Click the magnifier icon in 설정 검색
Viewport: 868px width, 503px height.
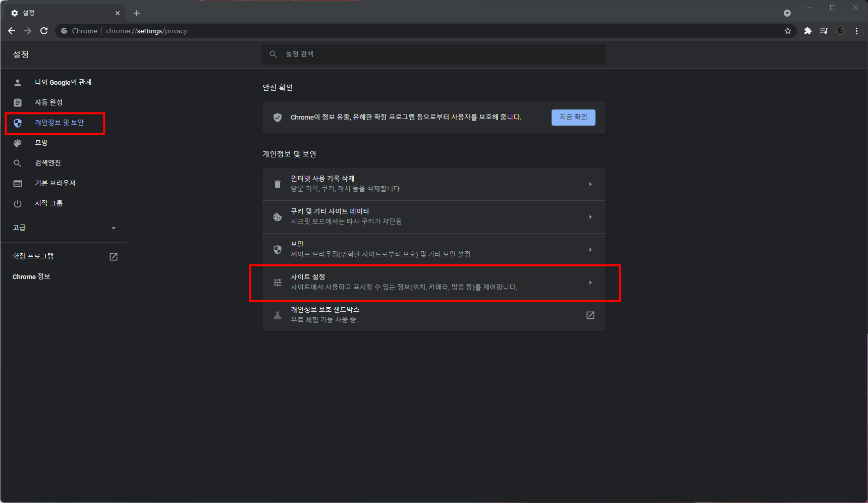[x=274, y=54]
